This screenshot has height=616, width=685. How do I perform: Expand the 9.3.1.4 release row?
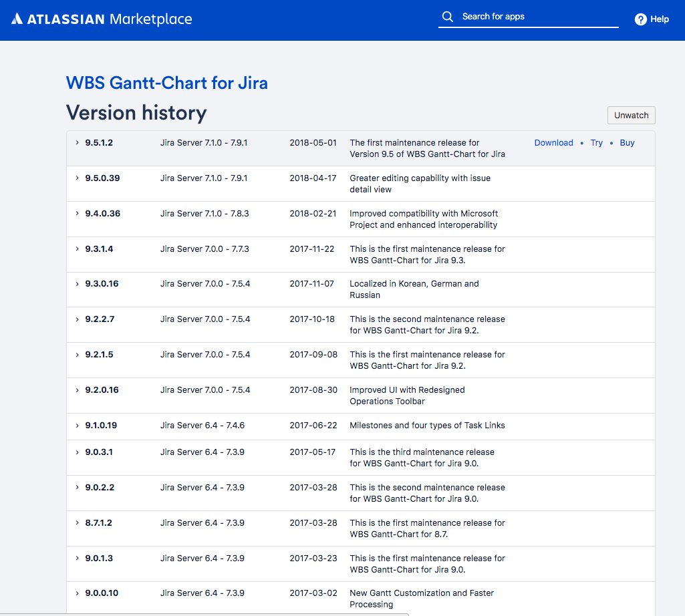[x=78, y=249]
